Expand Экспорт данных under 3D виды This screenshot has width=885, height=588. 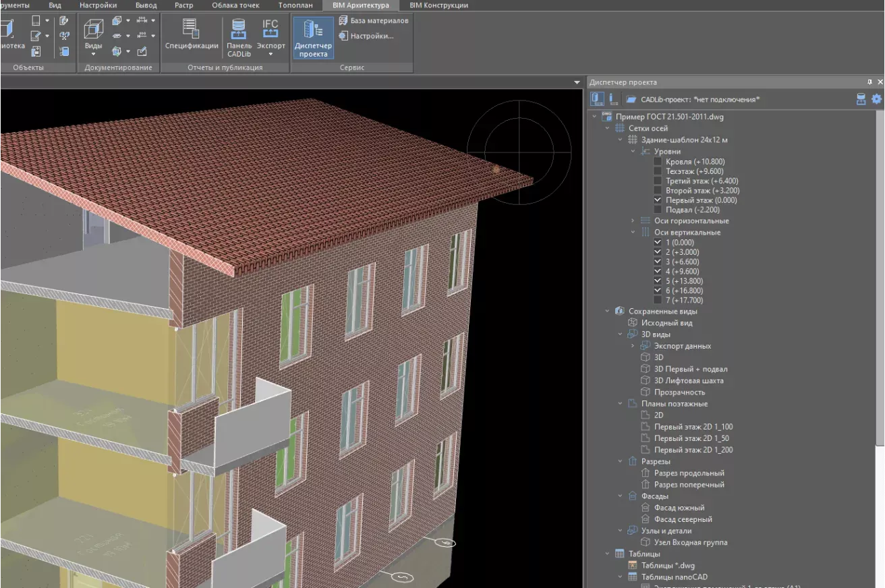[633, 345]
